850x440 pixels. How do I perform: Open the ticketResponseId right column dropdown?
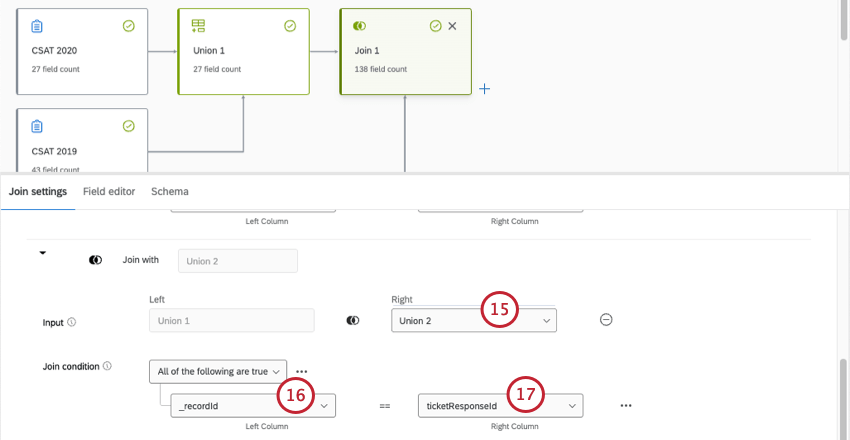500,406
